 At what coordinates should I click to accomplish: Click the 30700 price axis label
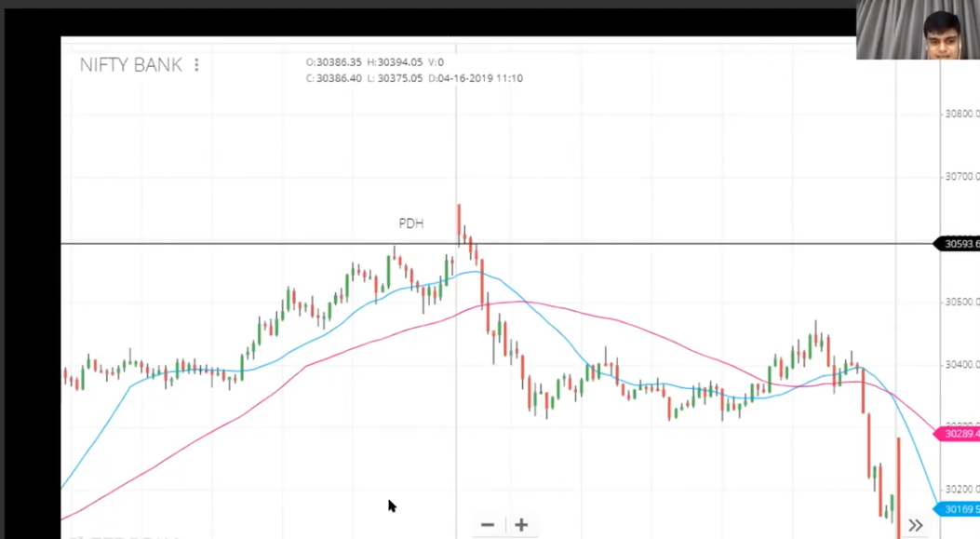pos(961,176)
